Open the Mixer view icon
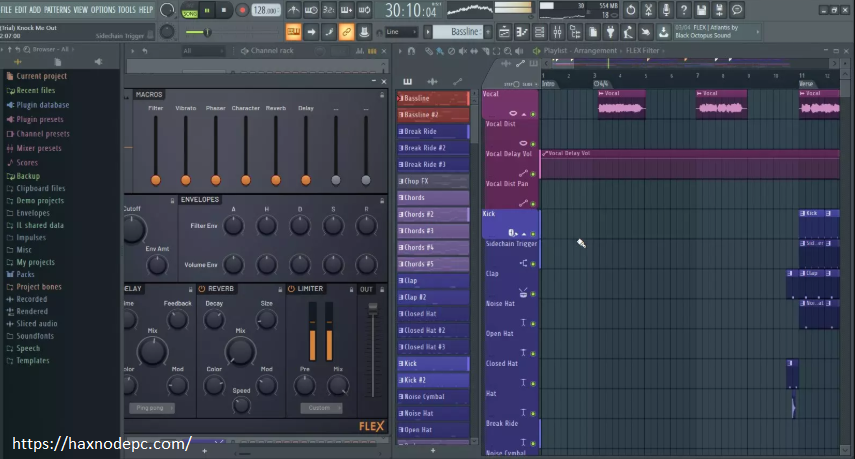855x459 pixels. 557,32
